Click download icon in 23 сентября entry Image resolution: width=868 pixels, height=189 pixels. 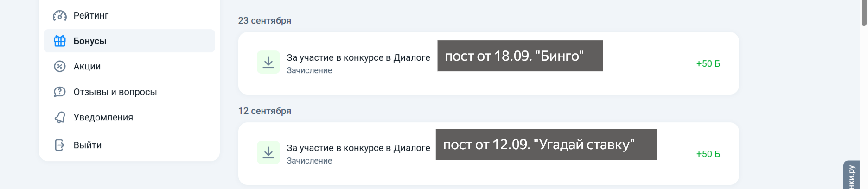268,62
